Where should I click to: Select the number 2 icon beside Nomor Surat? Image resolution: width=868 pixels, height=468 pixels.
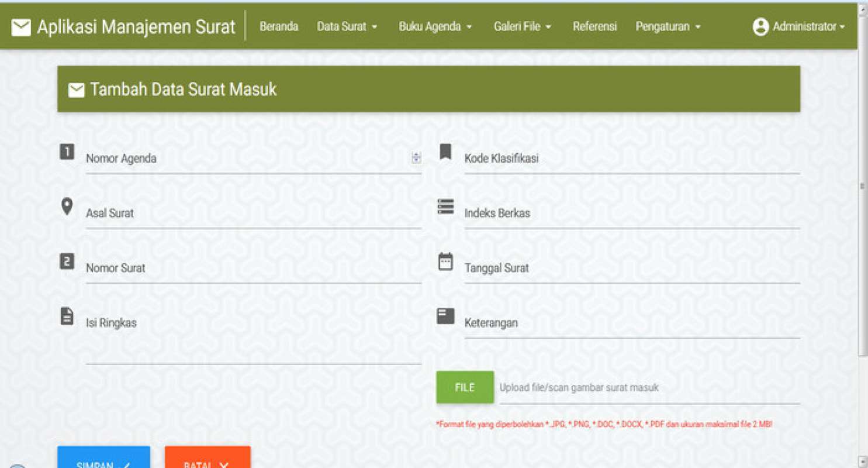(67, 261)
